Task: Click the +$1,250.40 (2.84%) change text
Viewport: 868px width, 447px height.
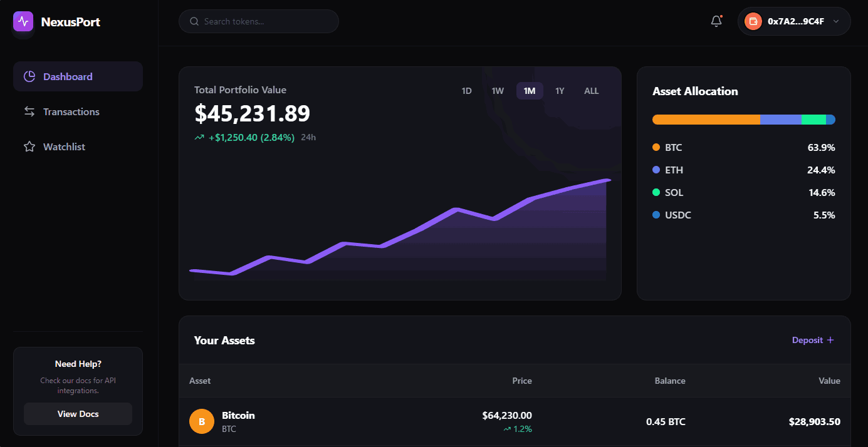Action: 251,137
